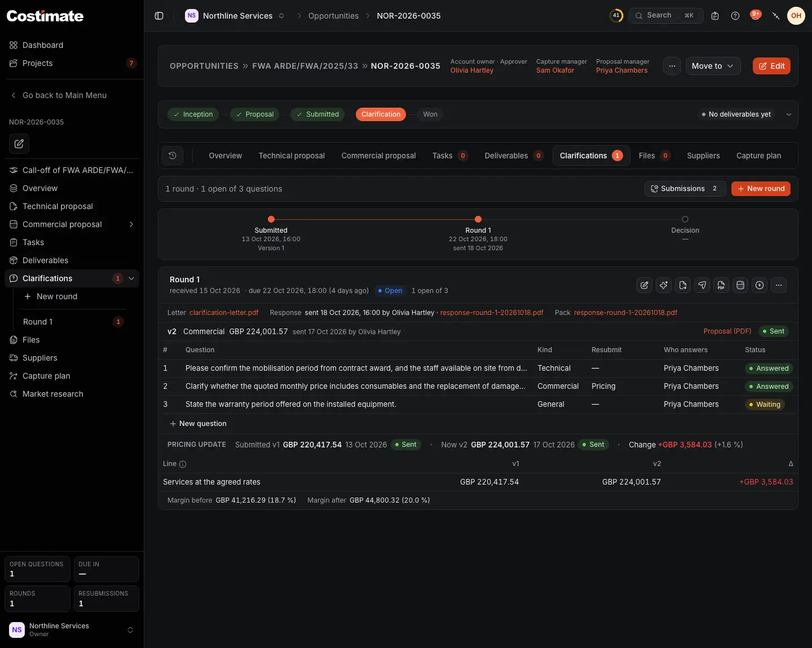Click the edit icon under NOR-2026-0035 in sidebar
812x648 pixels.
(x=19, y=144)
